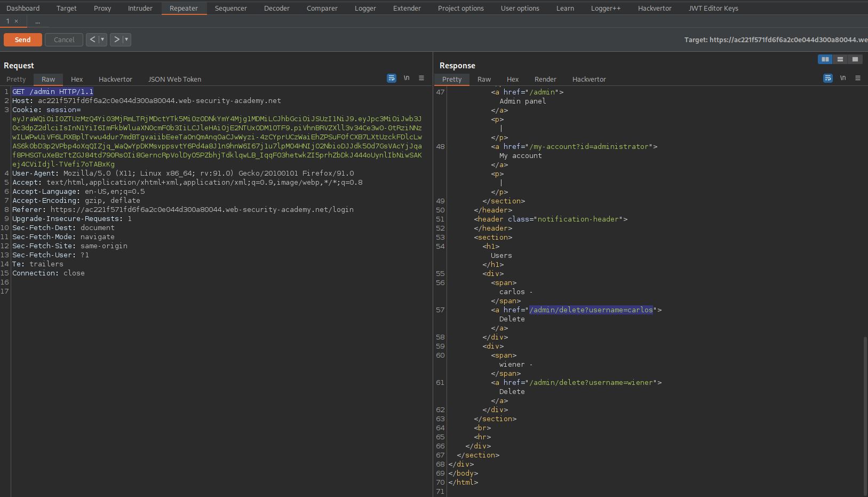Select the Repeater tab

[x=184, y=8]
